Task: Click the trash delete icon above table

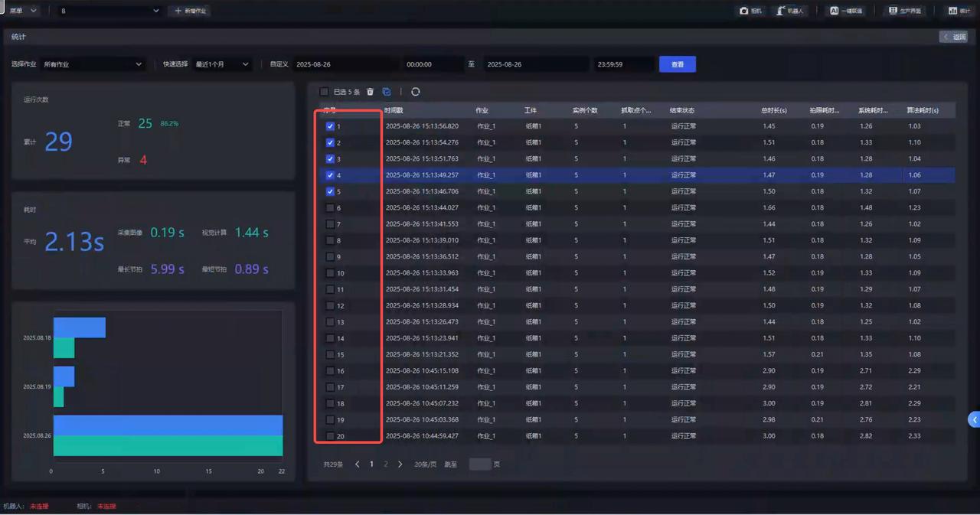Action: (x=371, y=92)
